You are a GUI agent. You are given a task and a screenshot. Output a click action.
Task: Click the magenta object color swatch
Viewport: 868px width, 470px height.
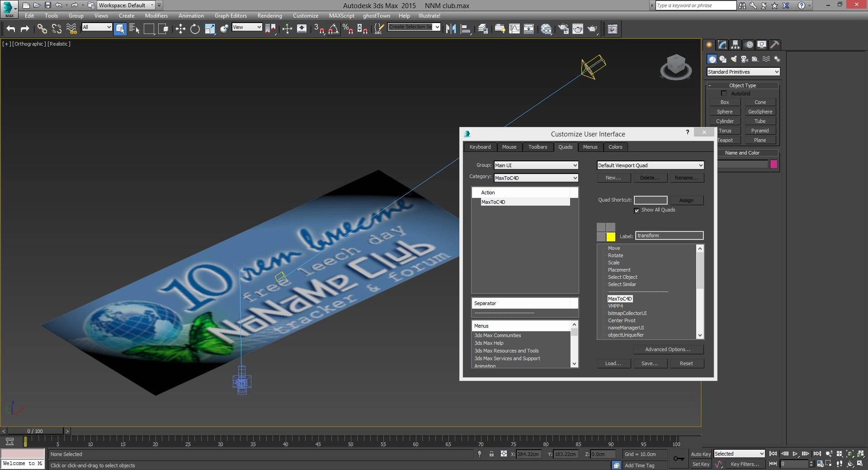[x=774, y=164]
